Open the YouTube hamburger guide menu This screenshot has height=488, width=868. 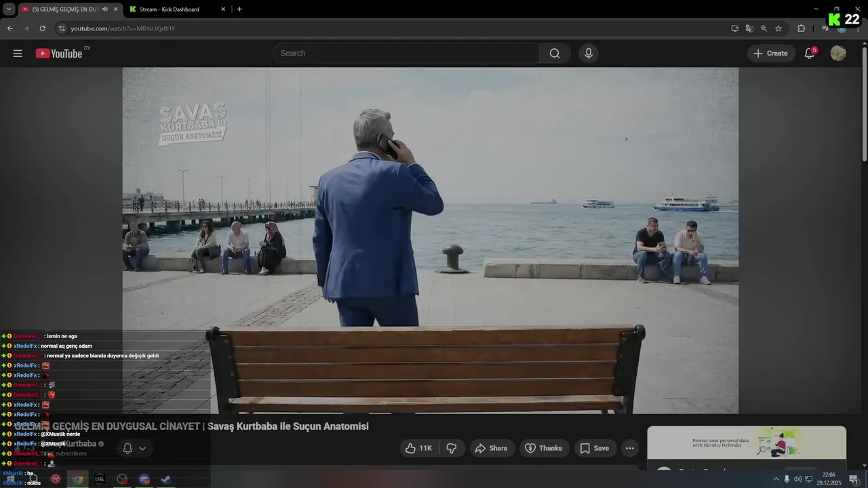point(18,54)
